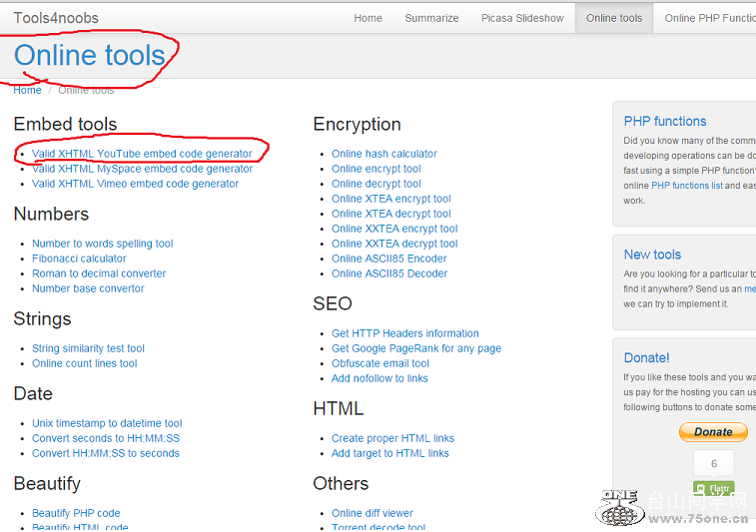Image resolution: width=756 pixels, height=532 pixels.
Task: Open Online ASCII85 Decoder
Action: coord(389,273)
